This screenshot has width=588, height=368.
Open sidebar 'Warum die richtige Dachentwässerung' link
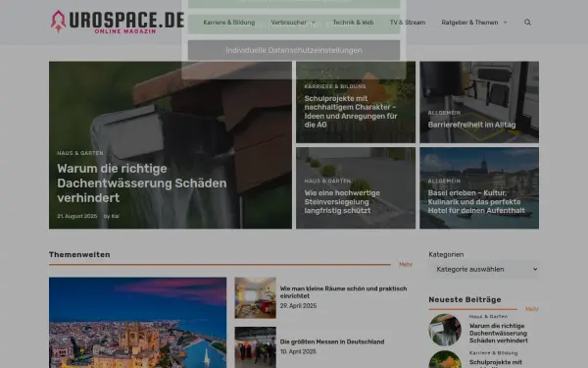499,333
